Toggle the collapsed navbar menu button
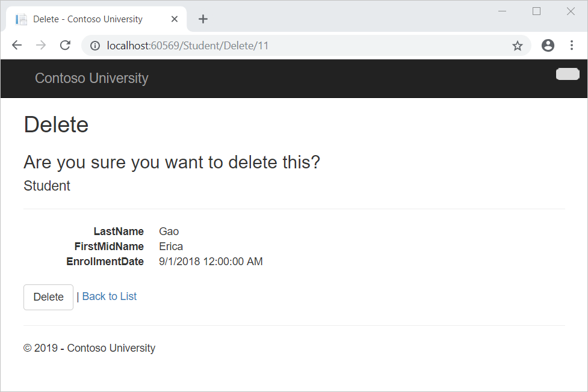The image size is (588, 392). 567,74
